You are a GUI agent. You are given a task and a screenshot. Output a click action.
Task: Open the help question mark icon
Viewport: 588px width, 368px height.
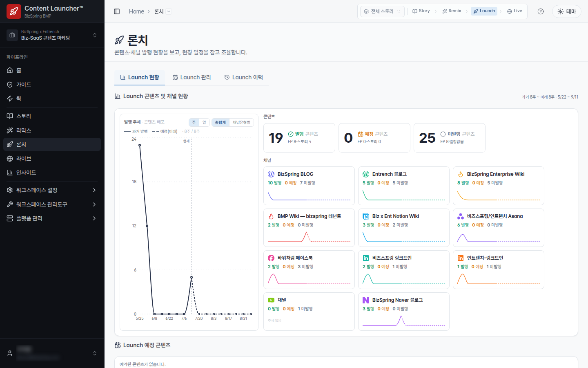click(x=541, y=11)
